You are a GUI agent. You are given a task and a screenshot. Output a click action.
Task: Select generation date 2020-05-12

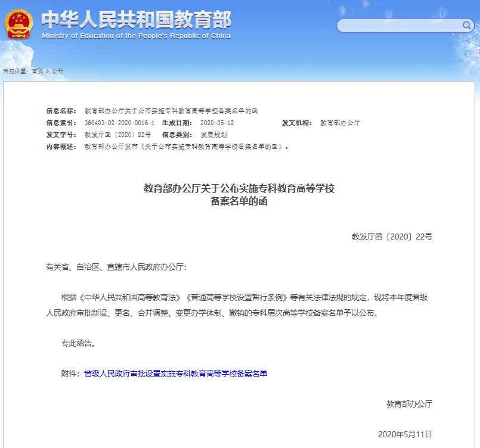[217, 123]
